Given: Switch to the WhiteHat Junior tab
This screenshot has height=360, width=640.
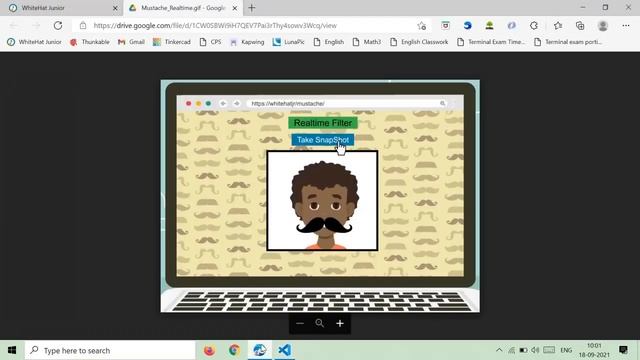Looking at the screenshot, I should click(x=62, y=8).
